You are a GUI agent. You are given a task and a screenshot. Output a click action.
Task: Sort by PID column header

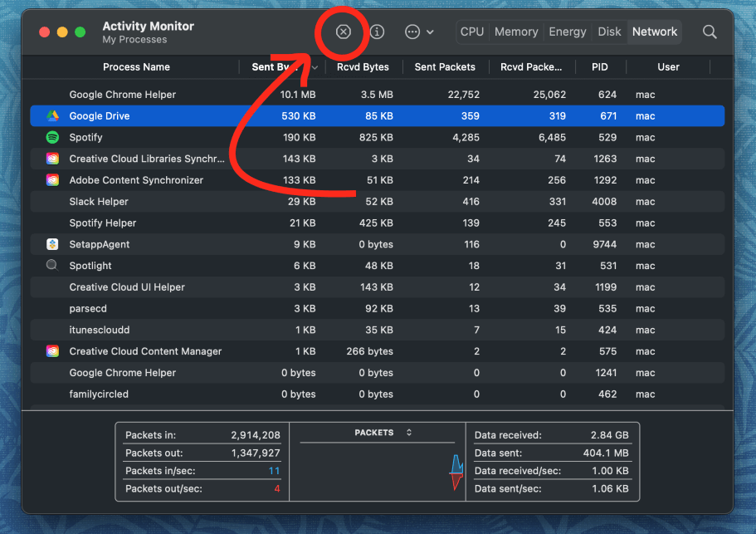coord(600,67)
